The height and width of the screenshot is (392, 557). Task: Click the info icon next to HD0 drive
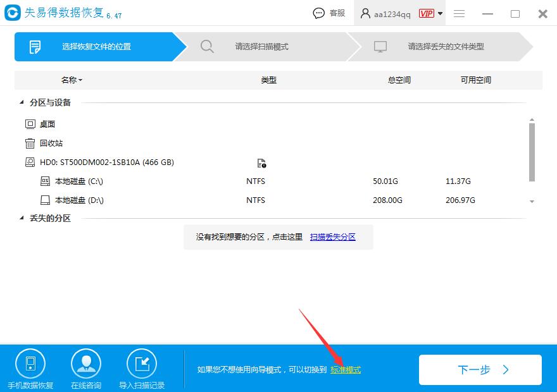[x=261, y=162]
